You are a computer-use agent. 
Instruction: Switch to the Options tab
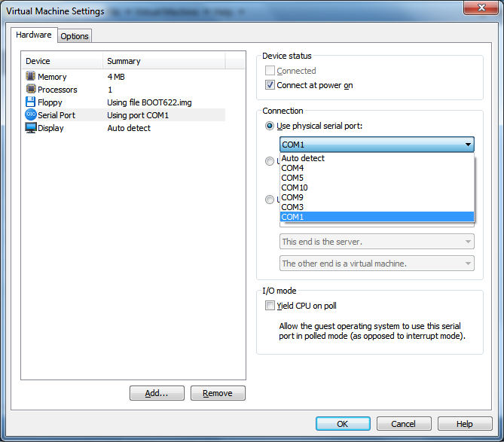(75, 36)
